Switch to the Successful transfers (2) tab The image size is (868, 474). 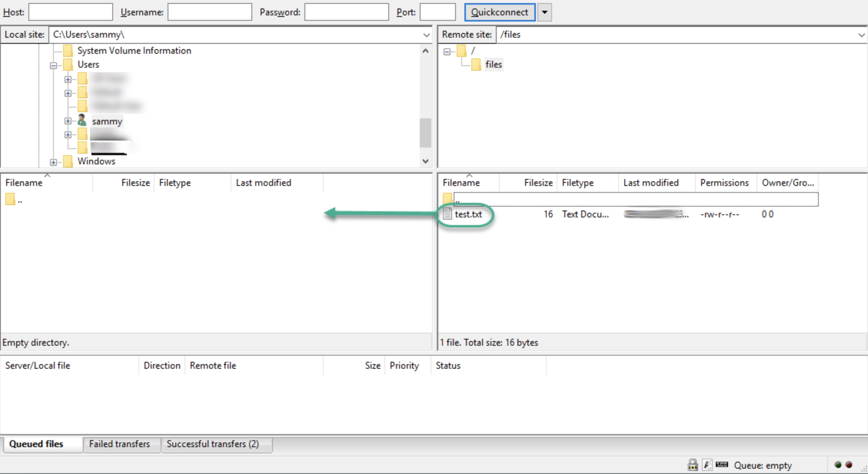(216, 444)
